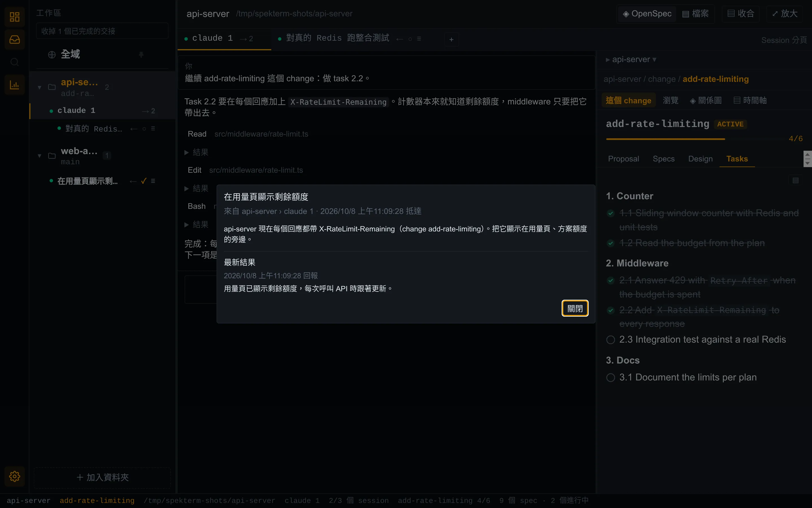
Task: Open the 對真的 Redis 跑整合測試 session tab
Action: [x=337, y=38]
